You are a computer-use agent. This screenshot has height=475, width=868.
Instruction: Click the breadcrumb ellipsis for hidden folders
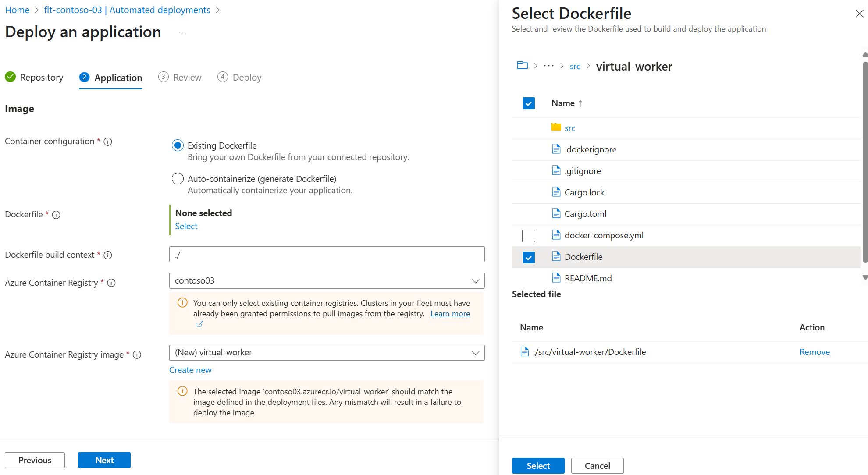[548, 66]
